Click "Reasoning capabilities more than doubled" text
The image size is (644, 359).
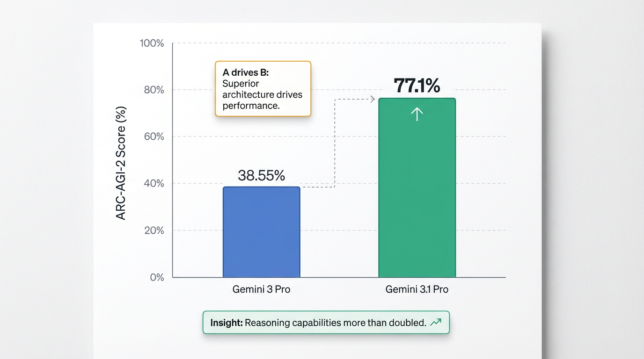coord(335,323)
